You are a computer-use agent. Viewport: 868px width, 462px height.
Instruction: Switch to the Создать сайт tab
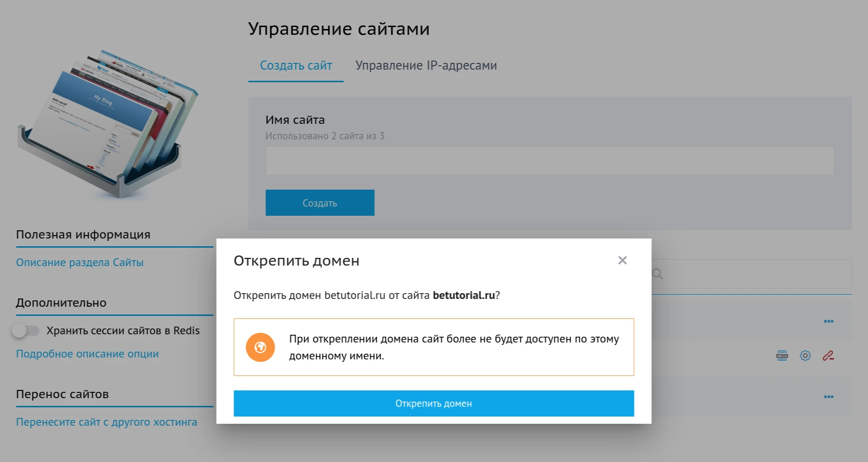coord(295,65)
